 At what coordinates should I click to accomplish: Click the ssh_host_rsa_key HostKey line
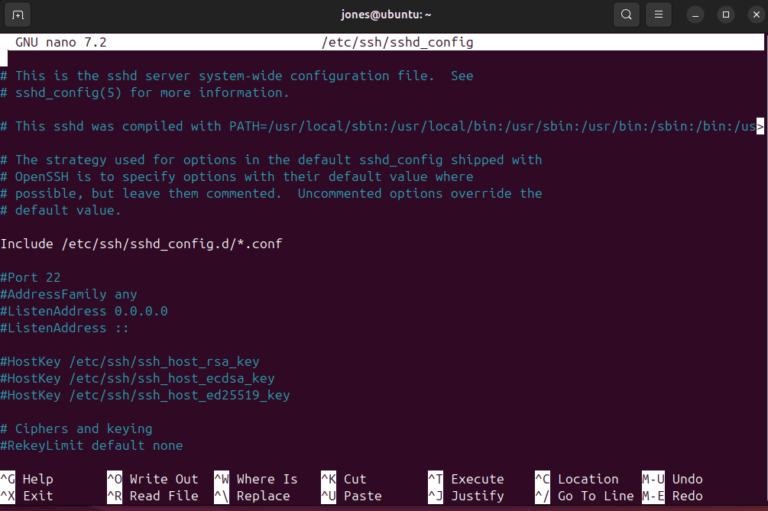pos(130,362)
